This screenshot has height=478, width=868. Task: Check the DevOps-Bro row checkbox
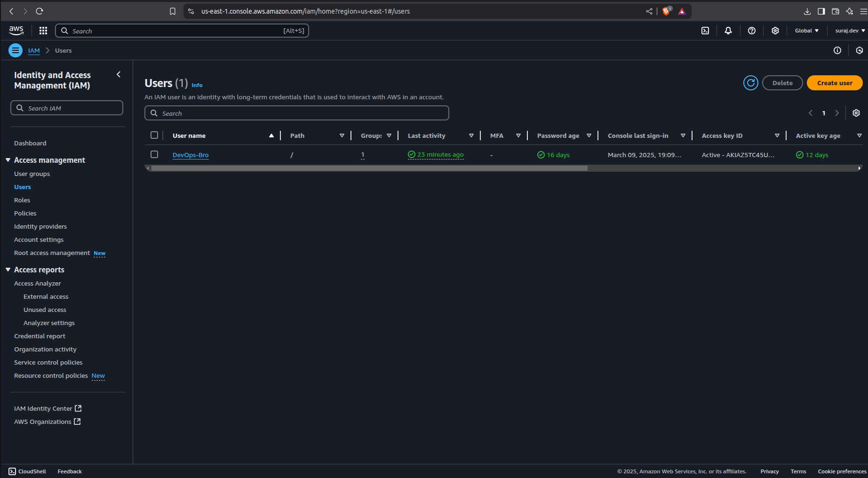pyautogui.click(x=154, y=154)
